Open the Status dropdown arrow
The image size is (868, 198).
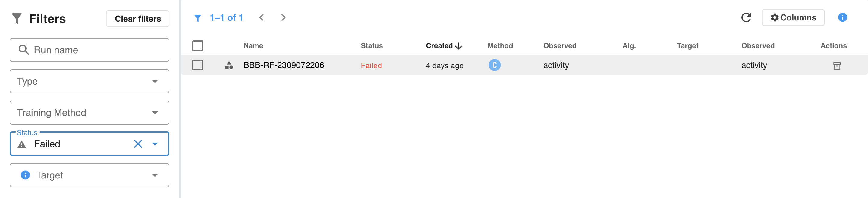pyautogui.click(x=155, y=144)
